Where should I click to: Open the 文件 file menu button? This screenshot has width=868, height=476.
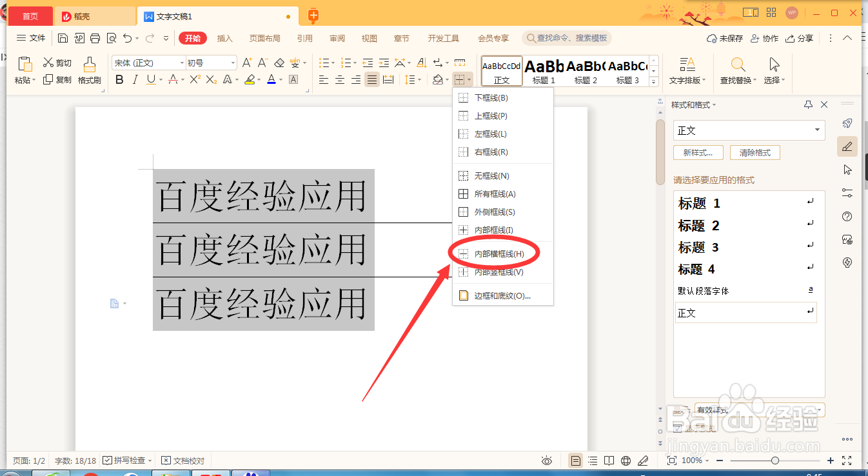coord(31,38)
